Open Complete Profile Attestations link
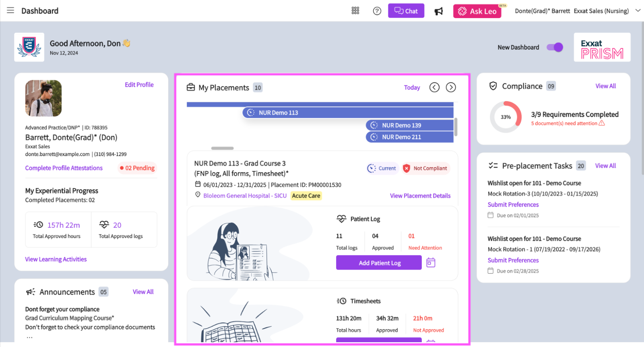The image size is (644, 347). coord(64,168)
